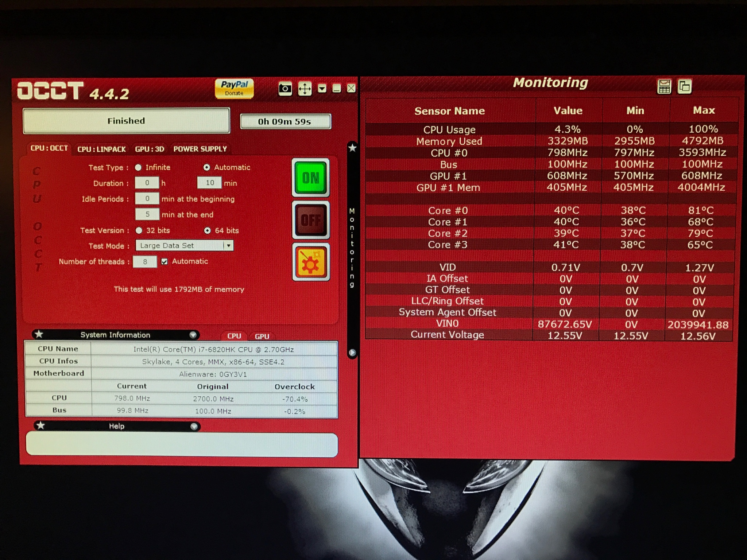Click the star on System Information header
Viewport: 747px width, 560px height.
point(39,334)
